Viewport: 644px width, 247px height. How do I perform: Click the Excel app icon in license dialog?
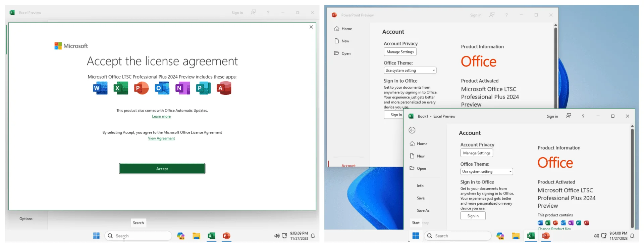pos(121,88)
